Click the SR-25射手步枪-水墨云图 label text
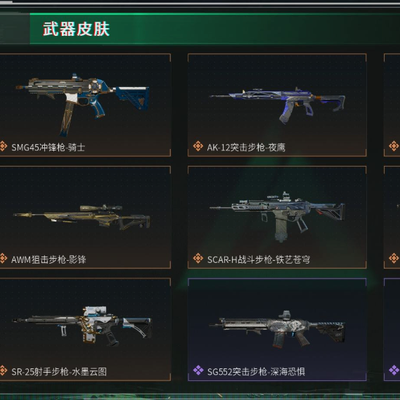 pyautogui.click(x=59, y=371)
